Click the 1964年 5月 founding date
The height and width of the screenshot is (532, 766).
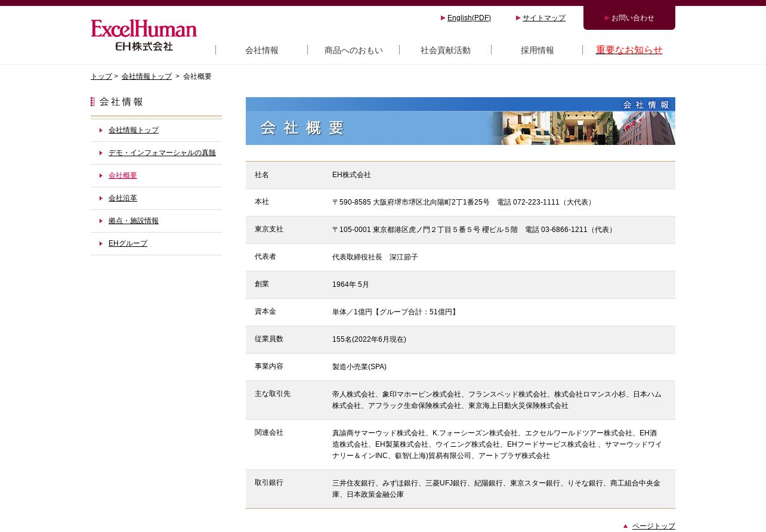[351, 284]
